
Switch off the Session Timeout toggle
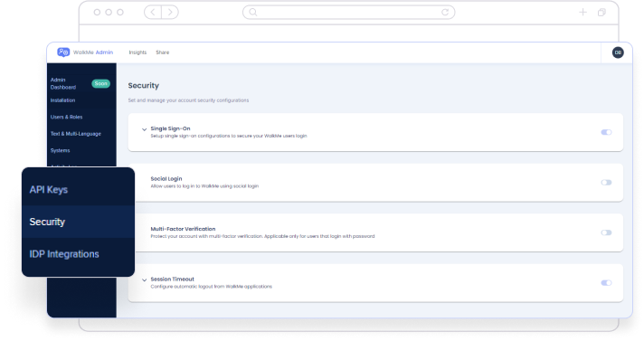point(606,283)
